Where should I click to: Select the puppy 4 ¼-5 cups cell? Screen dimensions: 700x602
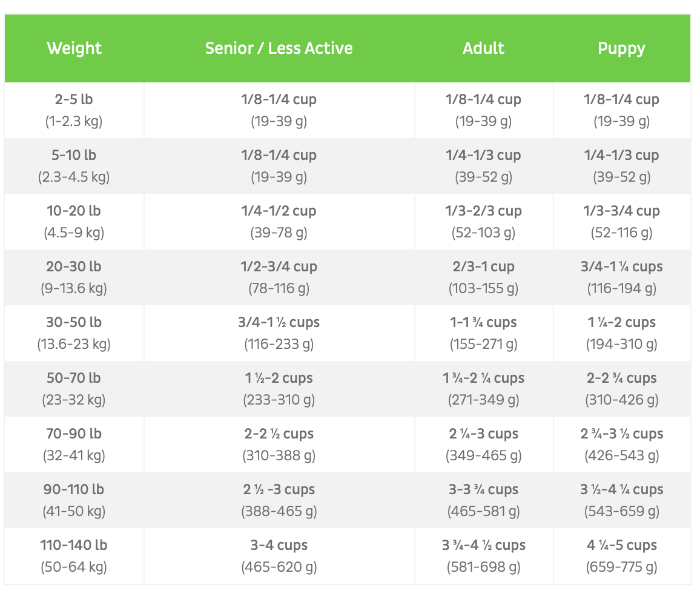(621, 556)
